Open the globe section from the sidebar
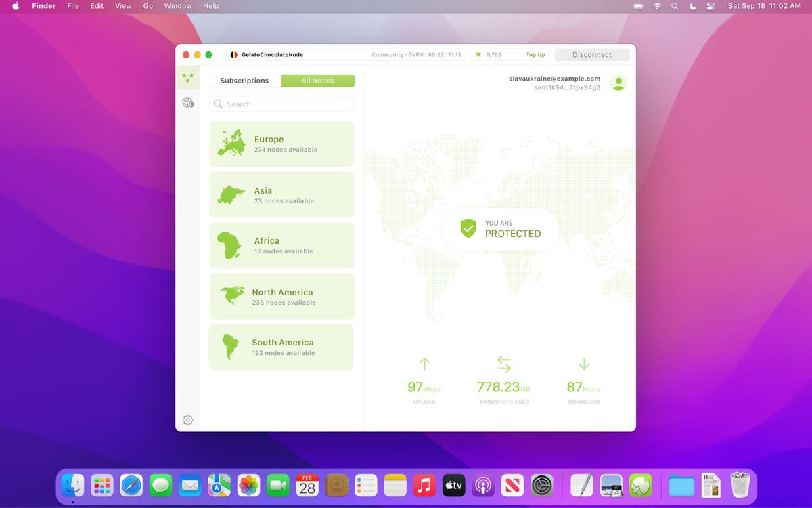This screenshot has height=508, width=812. coord(187,104)
